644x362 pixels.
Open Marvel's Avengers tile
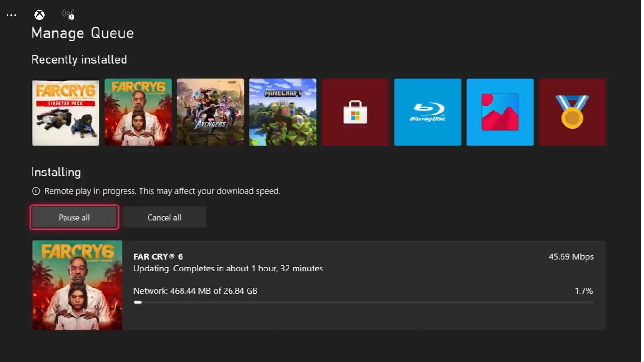pyautogui.click(x=211, y=112)
